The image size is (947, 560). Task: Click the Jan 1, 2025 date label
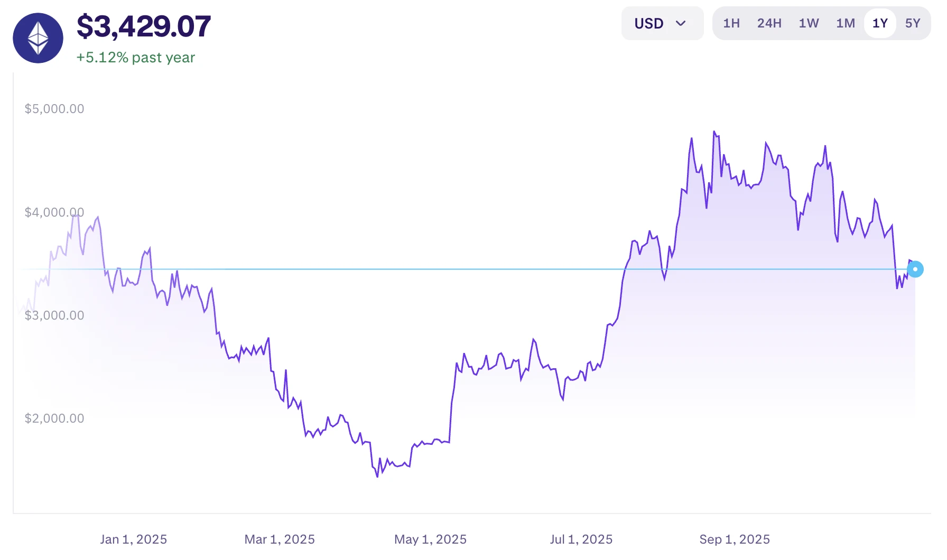pos(134,539)
